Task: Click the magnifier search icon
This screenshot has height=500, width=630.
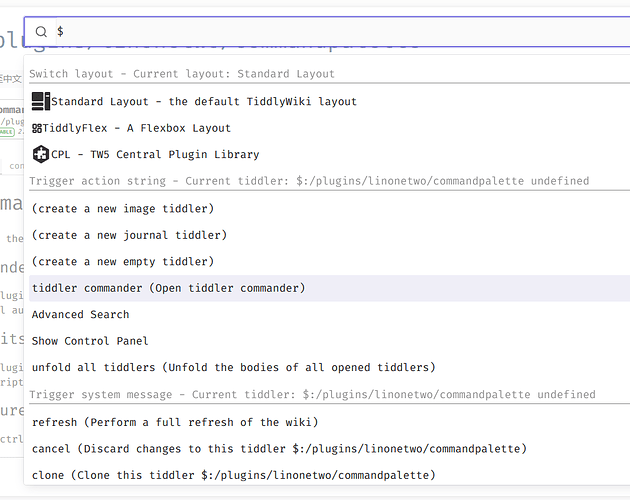Action: (41, 31)
